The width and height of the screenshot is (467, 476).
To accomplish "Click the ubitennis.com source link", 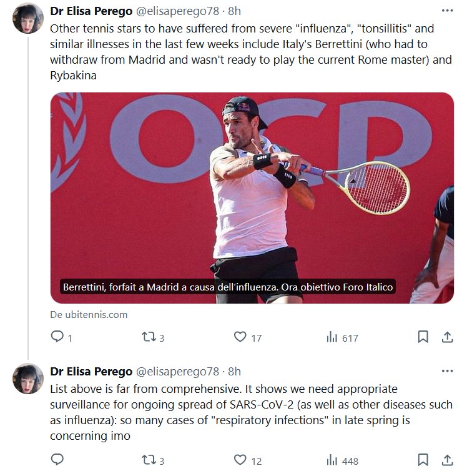I will click(89, 315).
